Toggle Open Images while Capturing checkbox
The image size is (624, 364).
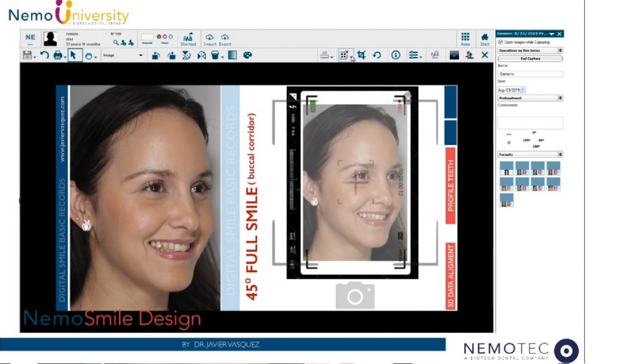[501, 42]
